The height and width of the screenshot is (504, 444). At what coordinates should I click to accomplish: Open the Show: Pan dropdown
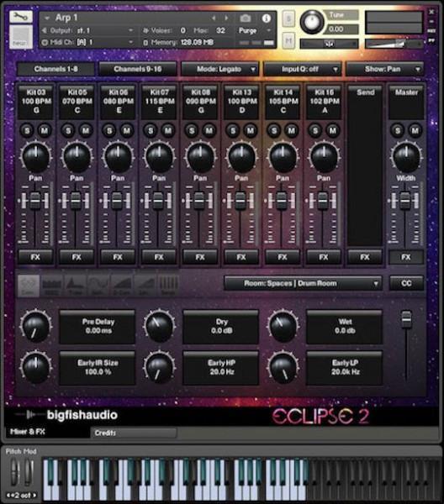coord(384,69)
